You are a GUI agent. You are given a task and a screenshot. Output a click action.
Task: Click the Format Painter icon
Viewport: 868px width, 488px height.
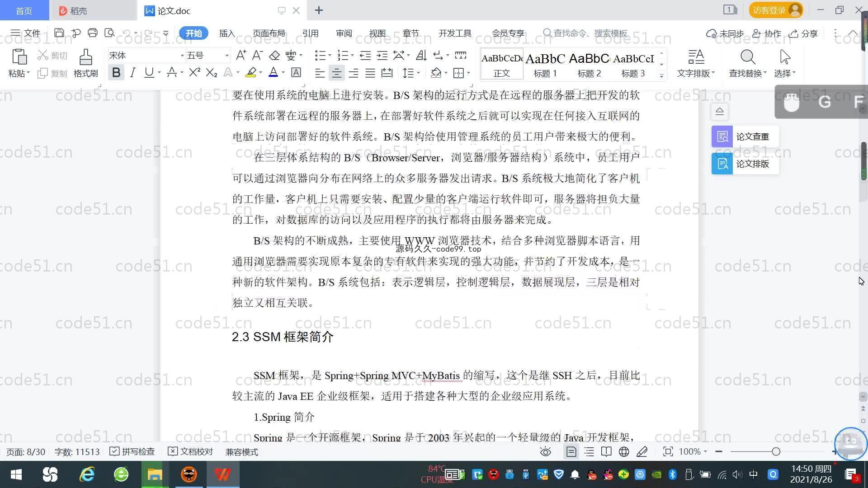[85, 57]
